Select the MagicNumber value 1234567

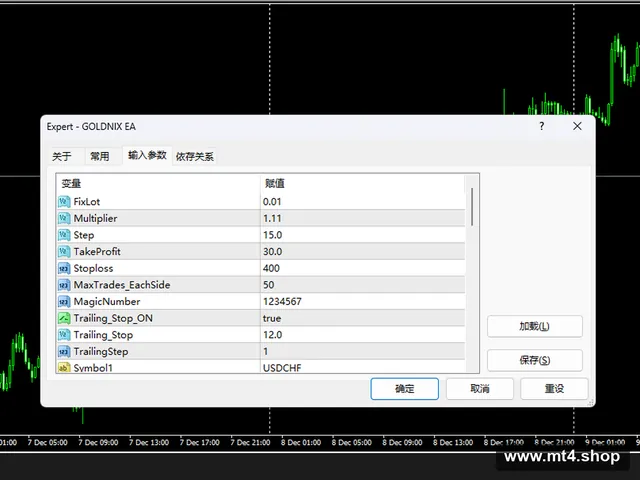point(282,302)
